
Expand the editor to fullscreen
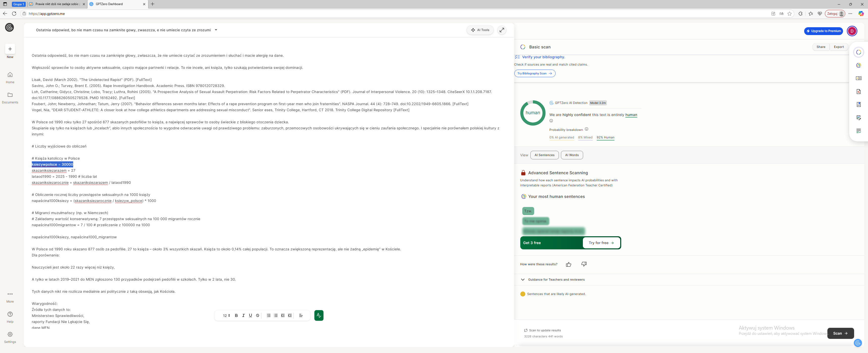[502, 30]
